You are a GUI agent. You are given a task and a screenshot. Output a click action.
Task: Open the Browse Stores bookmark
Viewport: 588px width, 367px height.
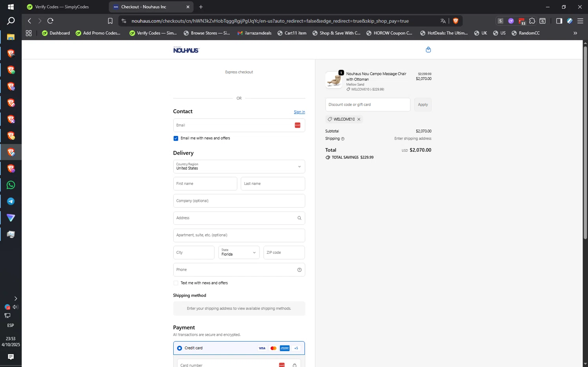(207, 33)
